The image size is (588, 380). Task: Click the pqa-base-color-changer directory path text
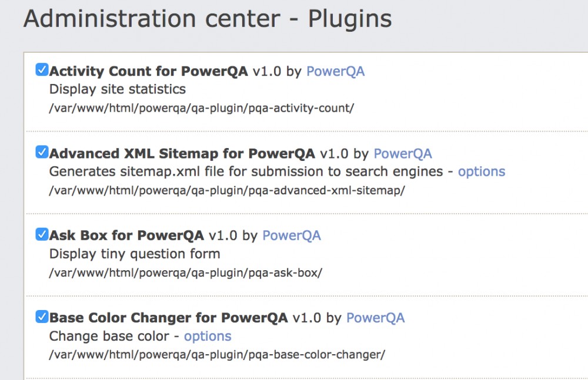(x=217, y=355)
